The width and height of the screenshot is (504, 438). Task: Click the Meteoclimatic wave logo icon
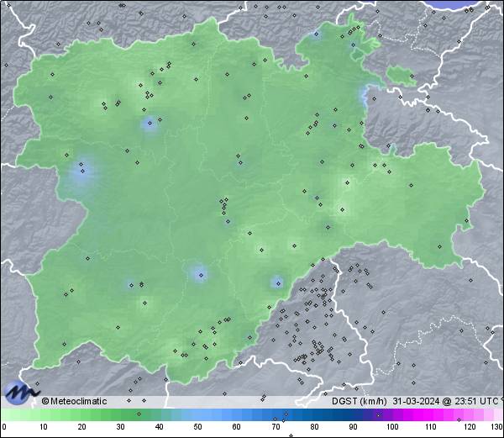tap(21, 392)
